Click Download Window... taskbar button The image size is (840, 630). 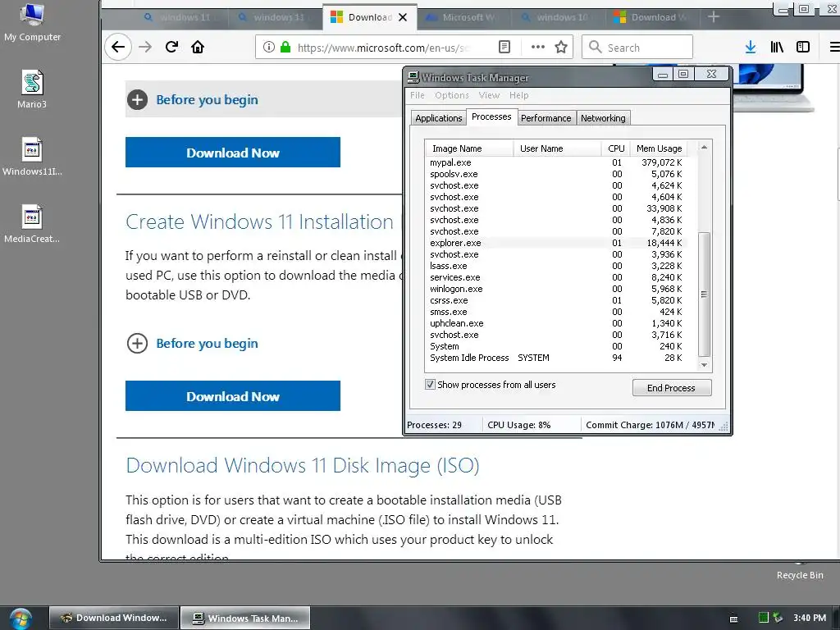114,619
